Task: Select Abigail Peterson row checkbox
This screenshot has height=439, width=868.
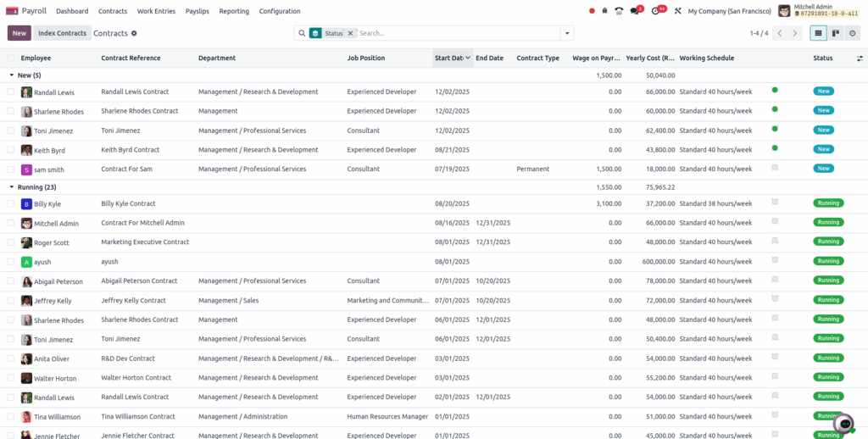Action: point(11,281)
